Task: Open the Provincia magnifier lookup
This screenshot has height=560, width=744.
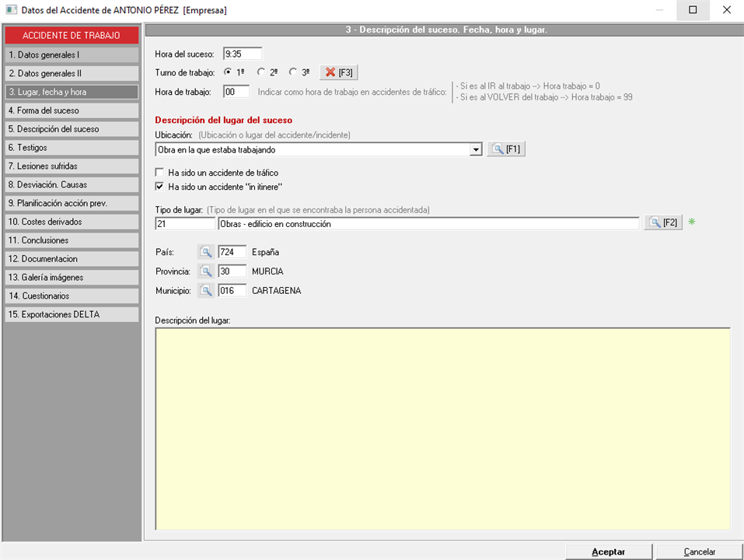Action: coord(205,271)
